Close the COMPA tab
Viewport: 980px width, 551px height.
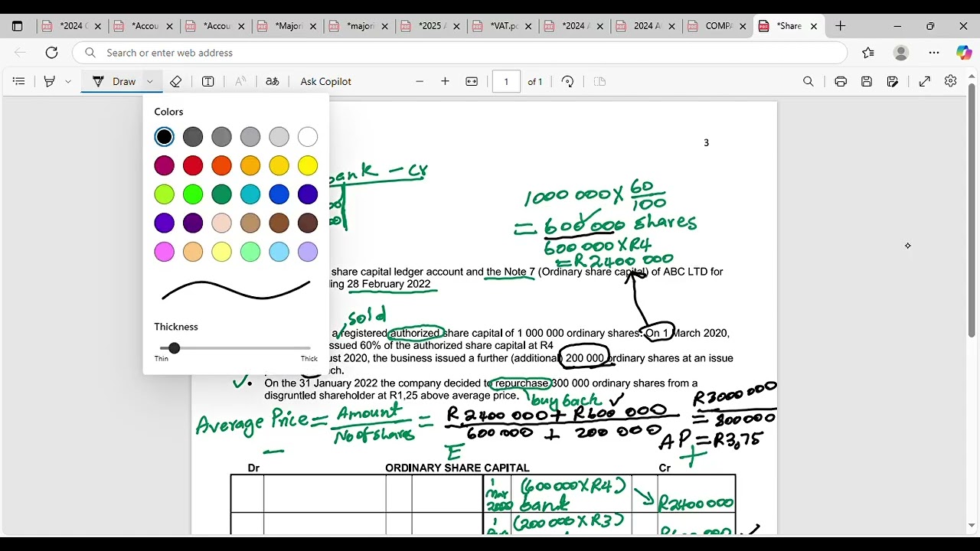(742, 26)
